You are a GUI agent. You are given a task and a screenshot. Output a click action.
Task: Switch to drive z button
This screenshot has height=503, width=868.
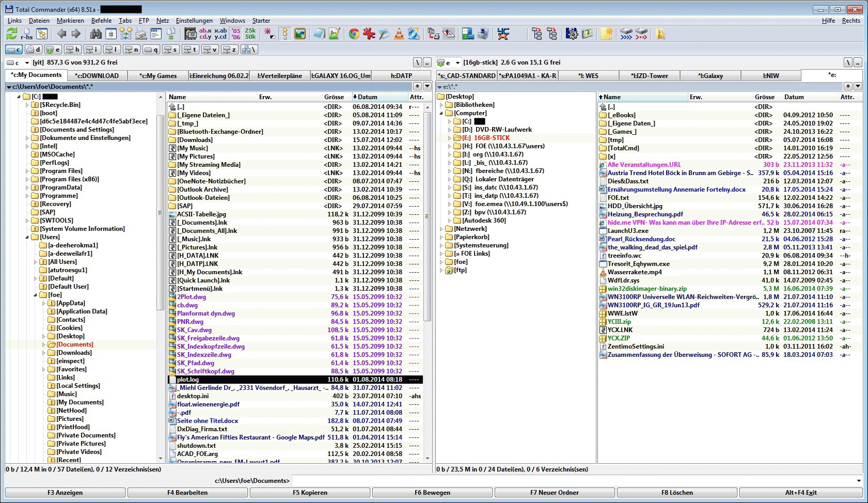click(x=229, y=50)
